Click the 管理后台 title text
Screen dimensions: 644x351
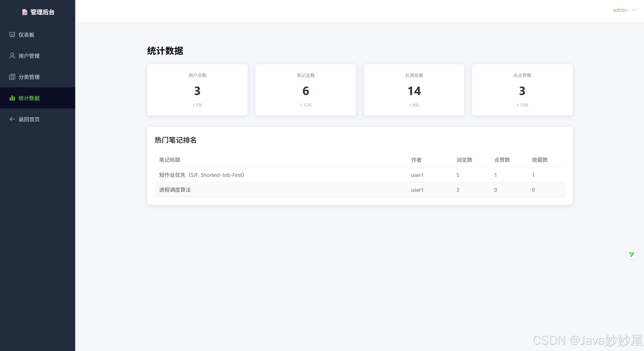coord(42,12)
